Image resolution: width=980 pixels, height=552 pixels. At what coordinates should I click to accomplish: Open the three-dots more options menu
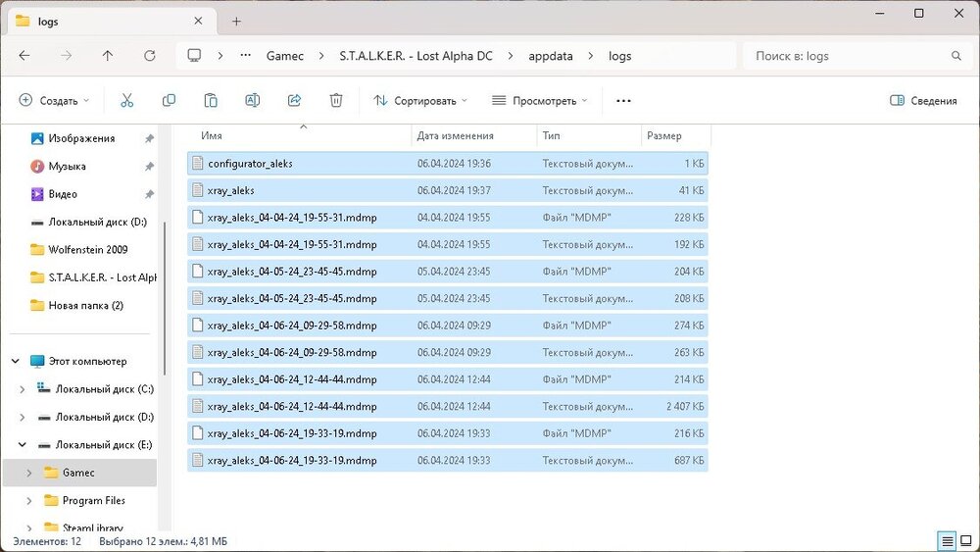pyautogui.click(x=623, y=100)
